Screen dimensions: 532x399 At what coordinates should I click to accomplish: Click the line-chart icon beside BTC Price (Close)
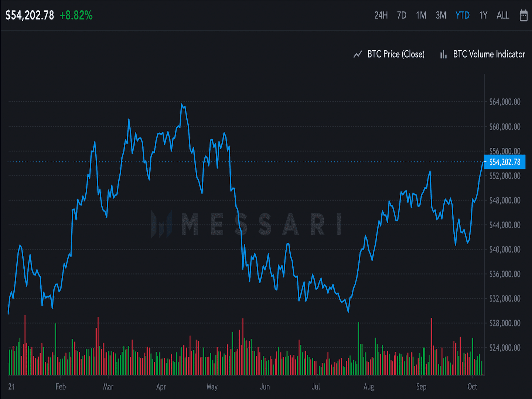[x=358, y=54]
